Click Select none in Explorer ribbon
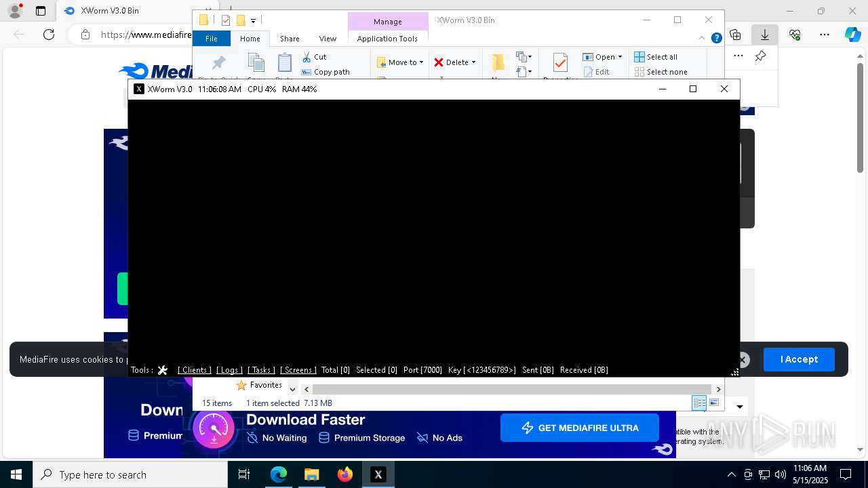This screenshot has width=868, height=488. coord(660,72)
